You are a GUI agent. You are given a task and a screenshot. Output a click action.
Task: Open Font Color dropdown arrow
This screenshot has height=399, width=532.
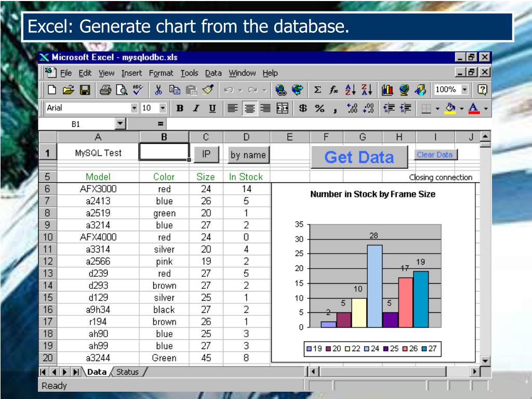pos(486,109)
